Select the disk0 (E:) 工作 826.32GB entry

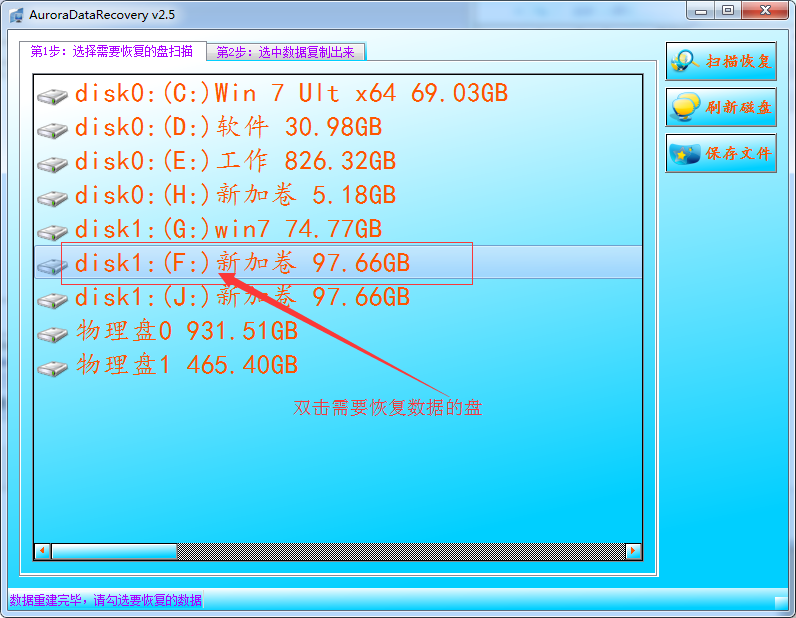[x=235, y=161]
